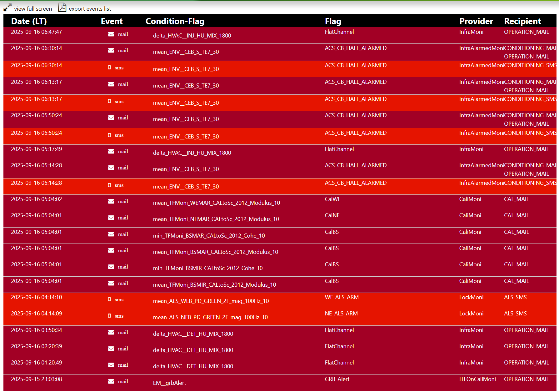Click mail icon in mean_TFMoni_BSMAR_CALtoSc_2012_Modulus_10 row
This screenshot has height=392, width=559.
[x=111, y=250]
